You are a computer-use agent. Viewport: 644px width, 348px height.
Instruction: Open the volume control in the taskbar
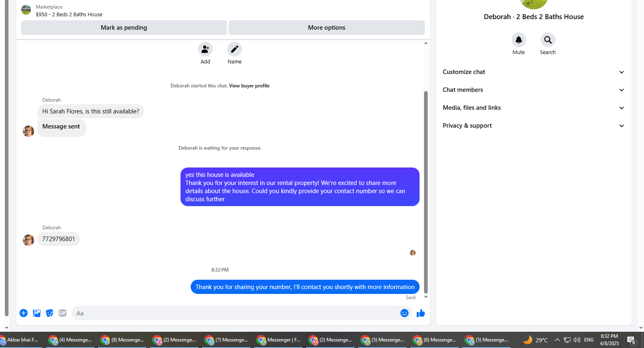[x=577, y=340]
